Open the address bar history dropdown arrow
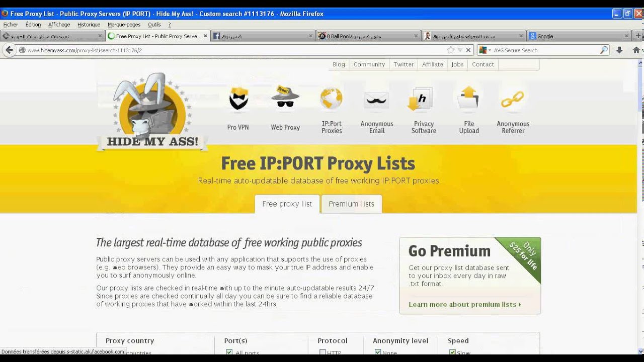 460,50
